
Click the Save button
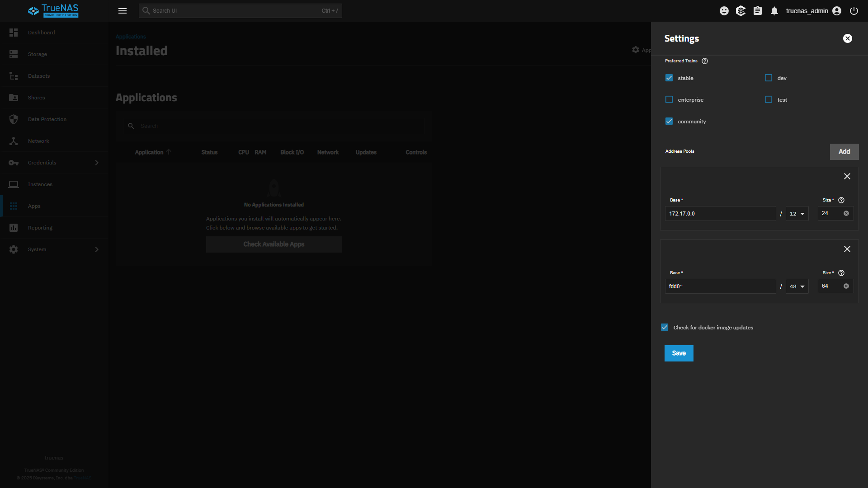pos(679,353)
